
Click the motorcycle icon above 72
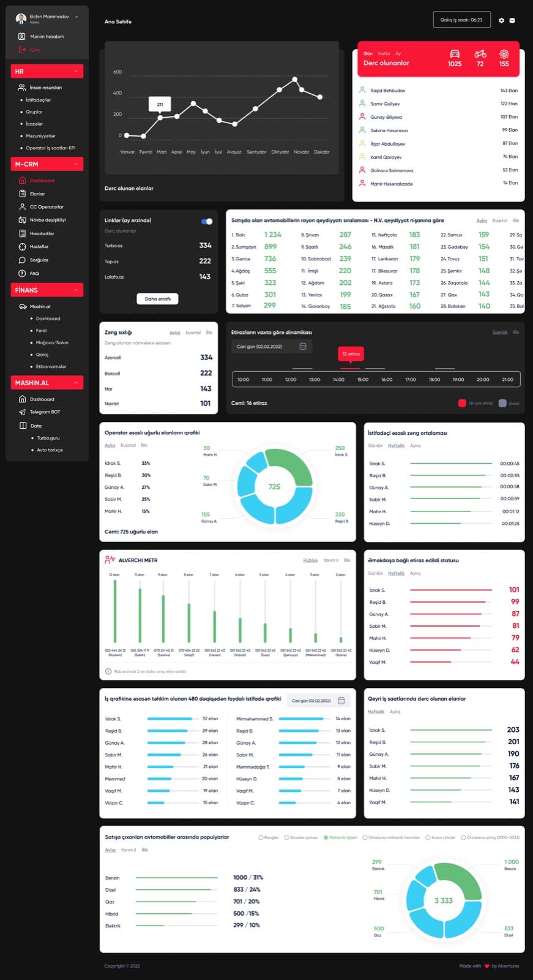coord(480,54)
